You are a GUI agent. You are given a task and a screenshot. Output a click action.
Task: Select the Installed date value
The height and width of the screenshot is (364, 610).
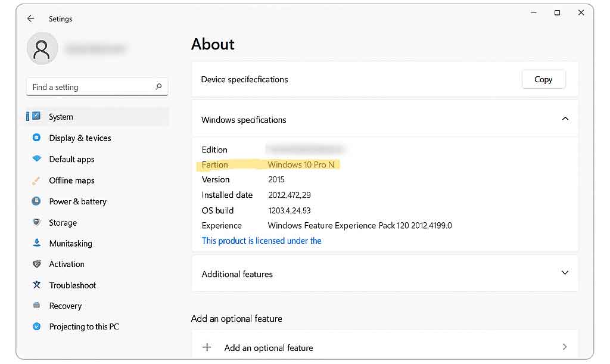[290, 195]
